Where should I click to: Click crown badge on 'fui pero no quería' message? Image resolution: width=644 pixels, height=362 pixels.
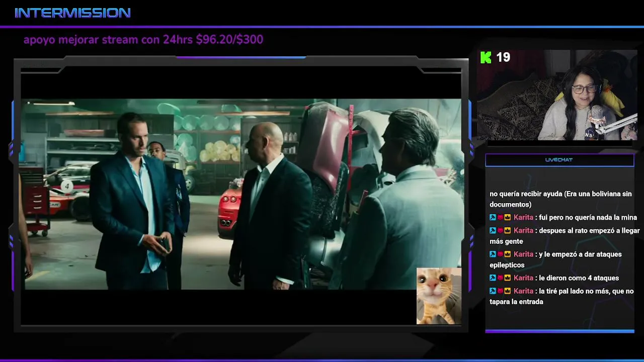(508, 218)
